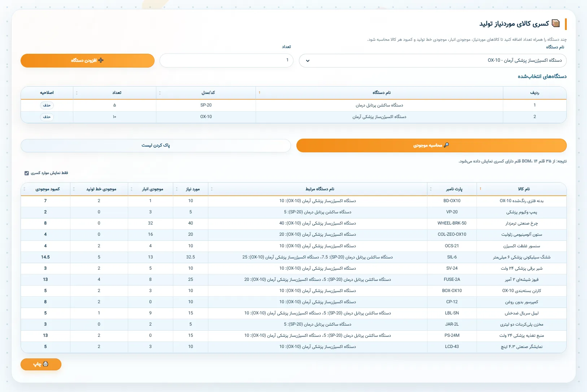Sort results by نام کالا arrow
This screenshot has height=392, width=587.
click(481, 189)
